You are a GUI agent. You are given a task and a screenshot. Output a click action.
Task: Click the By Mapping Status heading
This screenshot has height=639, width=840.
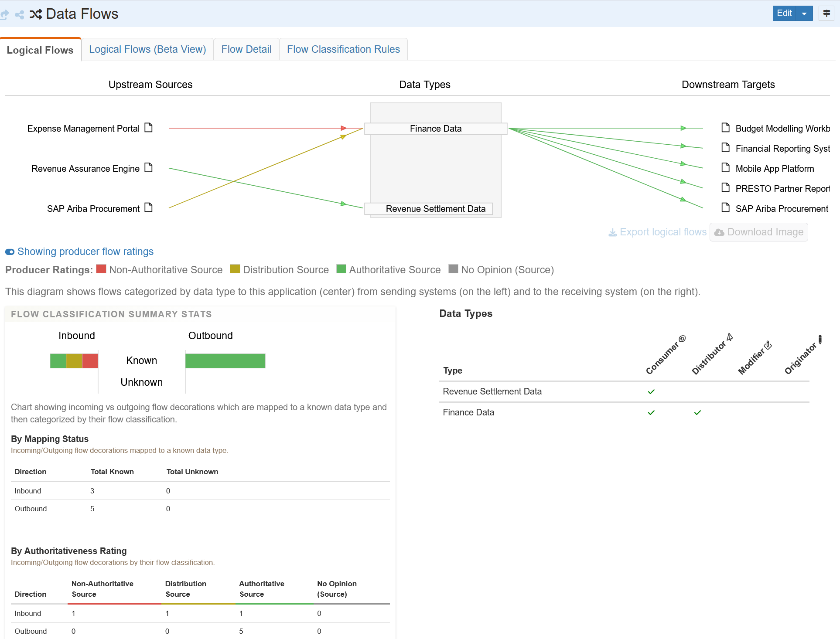50,439
